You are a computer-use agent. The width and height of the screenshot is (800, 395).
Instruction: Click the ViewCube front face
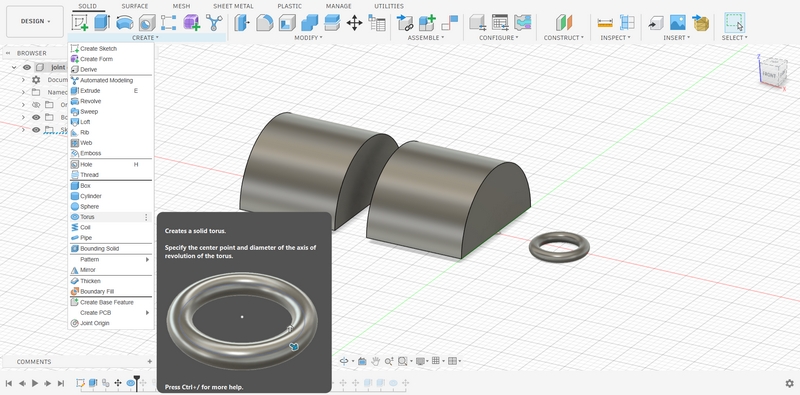(769, 75)
